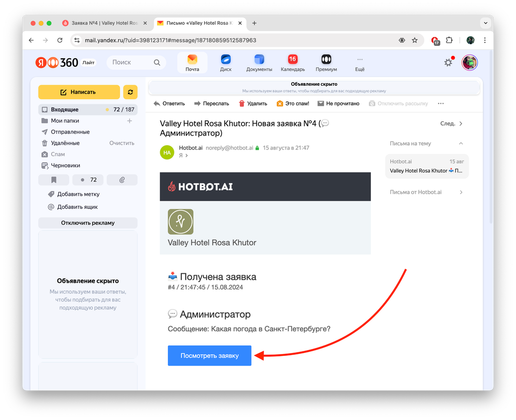Viewport: 516px width, 420px height.
Task: Open new browser tab with plus
Action: pyautogui.click(x=254, y=23)
